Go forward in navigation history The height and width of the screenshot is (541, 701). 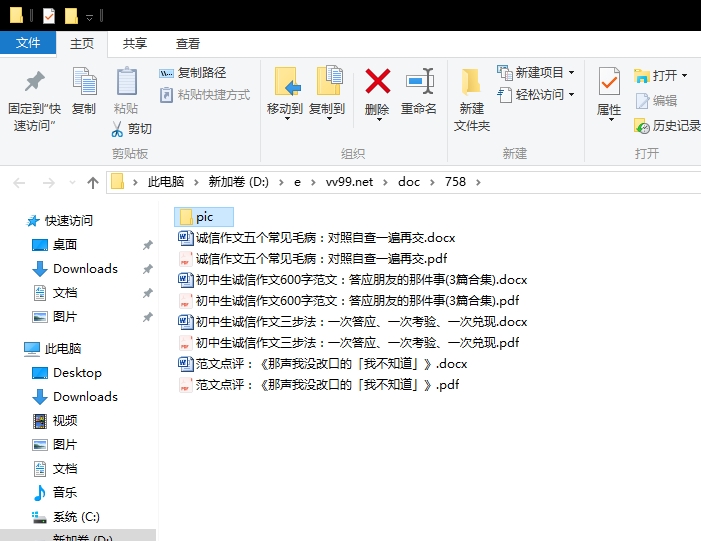click(x=48, y=183)
